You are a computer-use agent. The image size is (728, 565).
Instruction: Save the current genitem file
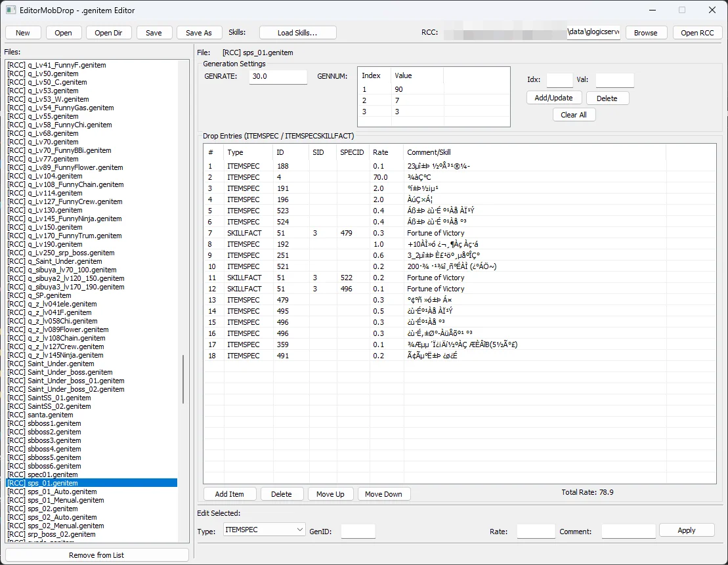coord(154,33)
